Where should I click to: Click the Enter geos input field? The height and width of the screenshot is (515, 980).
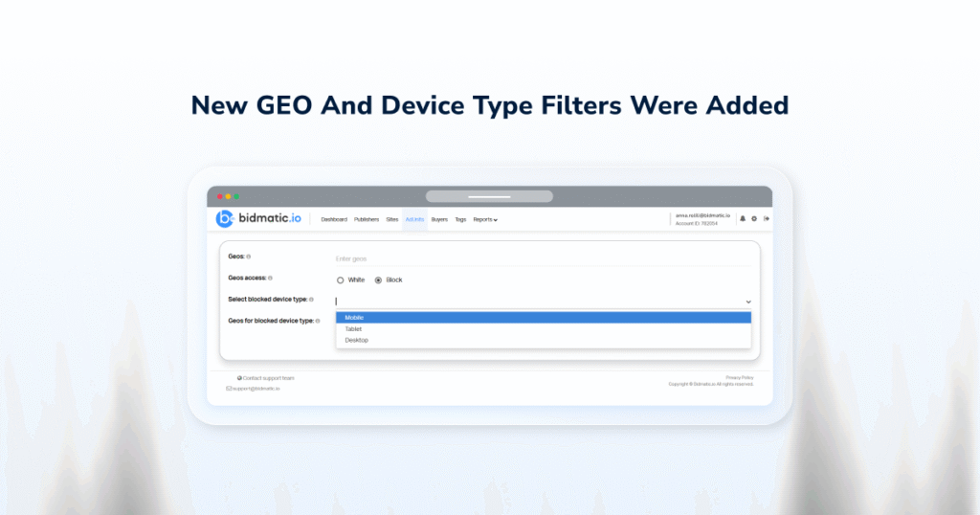pos(544,258)
